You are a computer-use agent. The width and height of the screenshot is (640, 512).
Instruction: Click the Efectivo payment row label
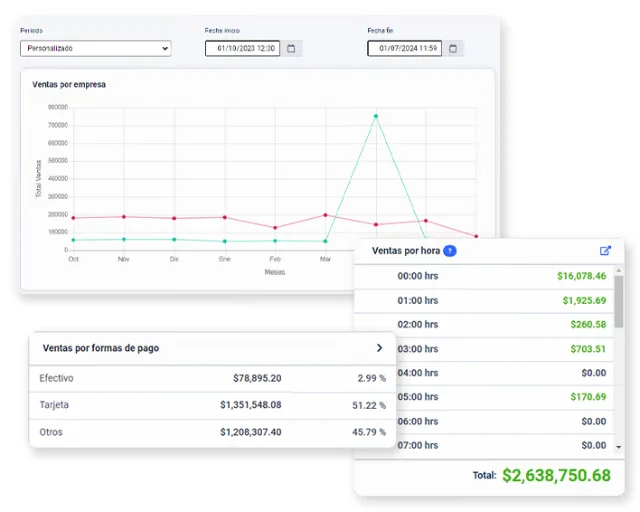click(56, 378)
